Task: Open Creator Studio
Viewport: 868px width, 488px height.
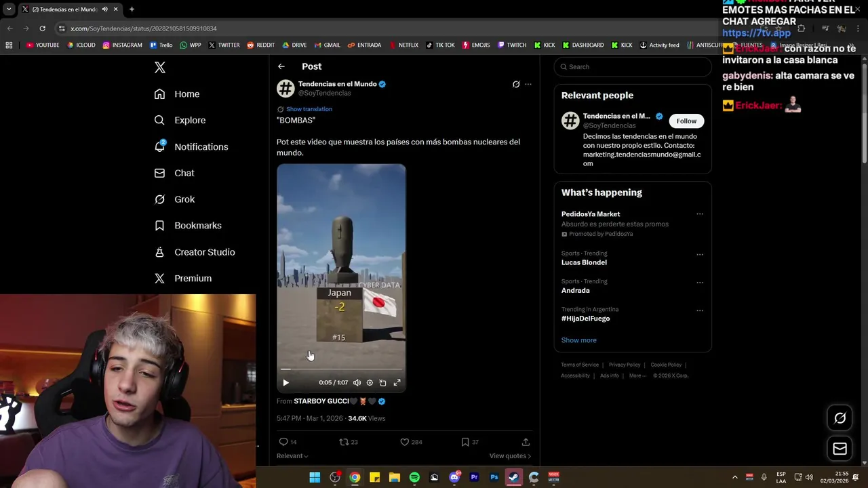Action: (x=195, y=252)
